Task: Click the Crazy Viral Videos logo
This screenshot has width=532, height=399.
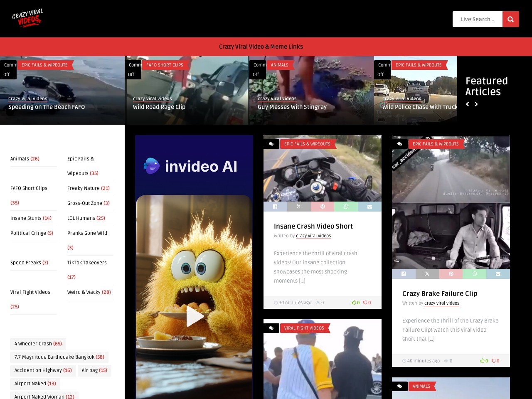Action: click(x=27, y=18)
